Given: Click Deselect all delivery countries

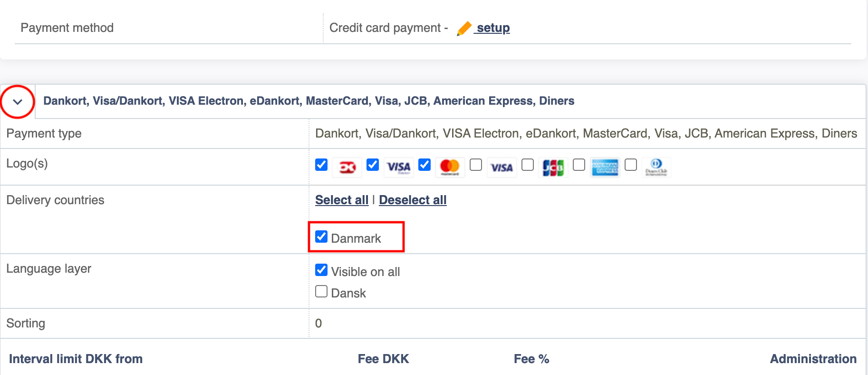Looking at the screenshot, I should coord(413,200).
